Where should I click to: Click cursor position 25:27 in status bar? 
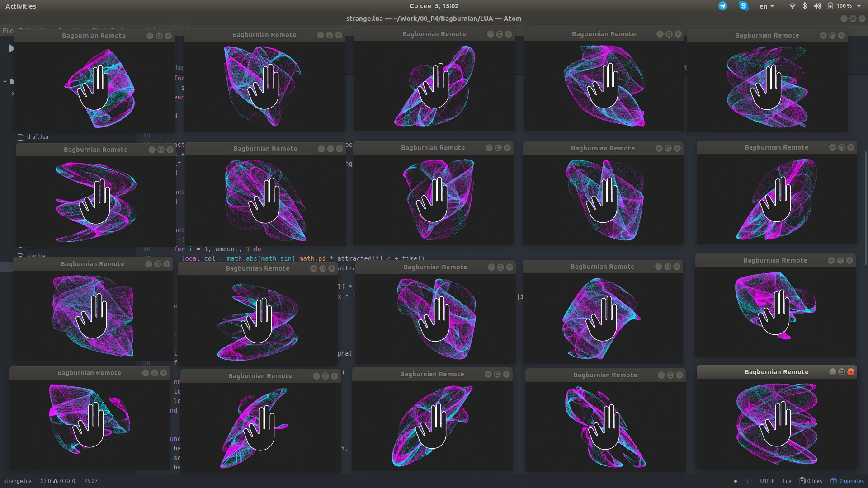[90, 481]
